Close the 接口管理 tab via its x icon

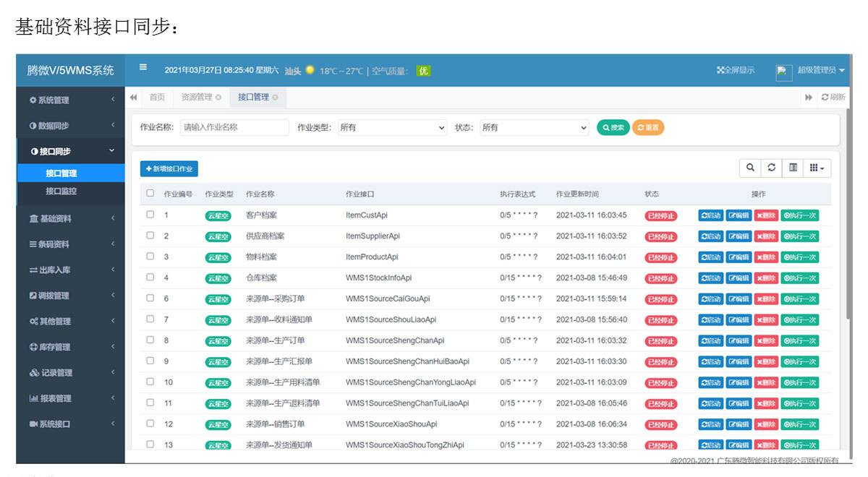point(275,98)
